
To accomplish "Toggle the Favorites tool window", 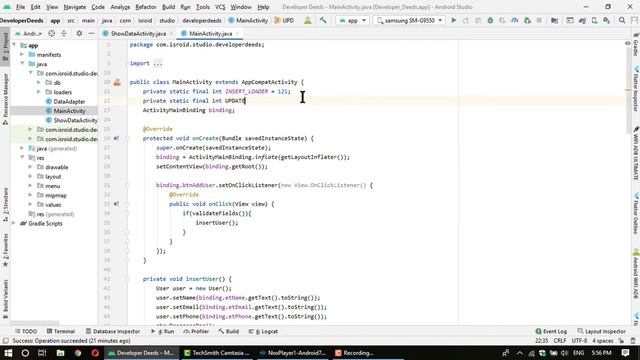I will click(x=5, y=250).
